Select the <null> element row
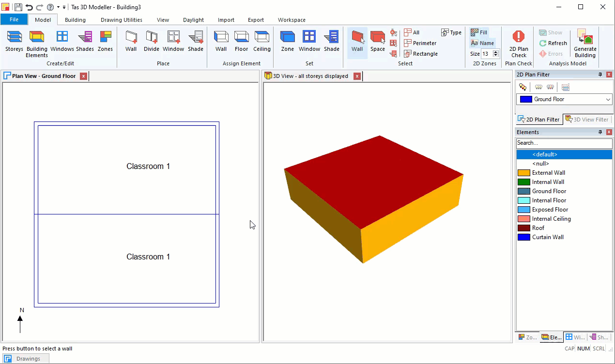This screenshot has height=364, width=615. click(x=564, y=164)
